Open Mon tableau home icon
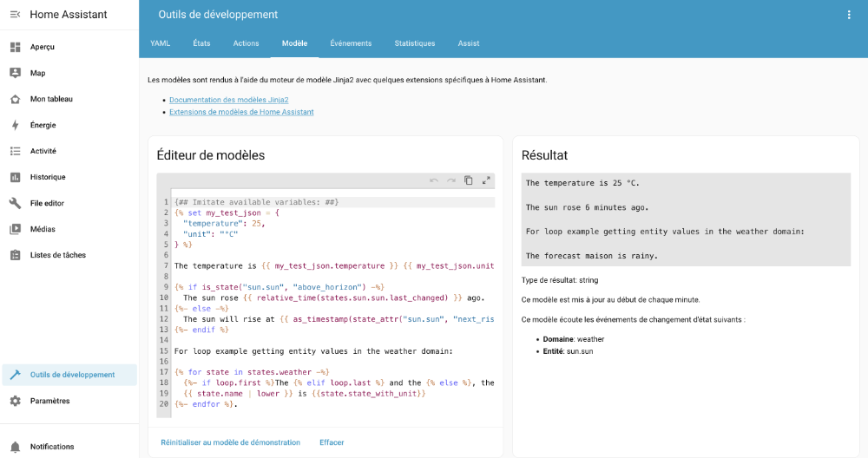868x458 pixels. pos(15,99)
